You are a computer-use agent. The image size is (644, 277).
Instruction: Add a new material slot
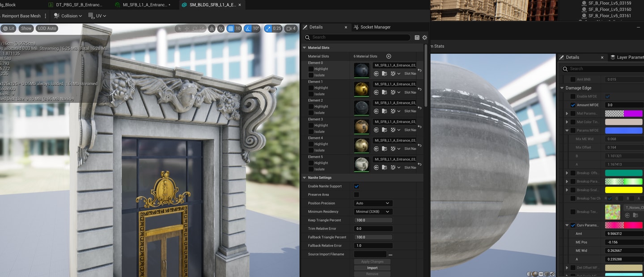click(x=389, y=56)
